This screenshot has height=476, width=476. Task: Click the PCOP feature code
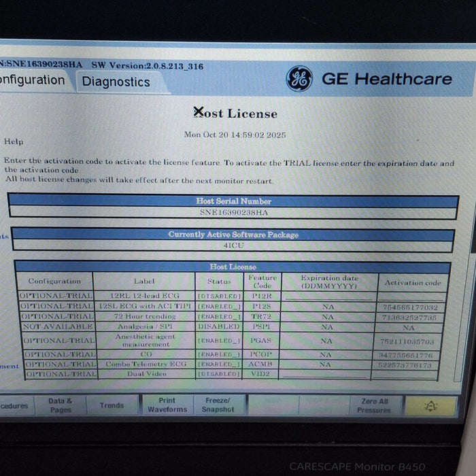260,354
